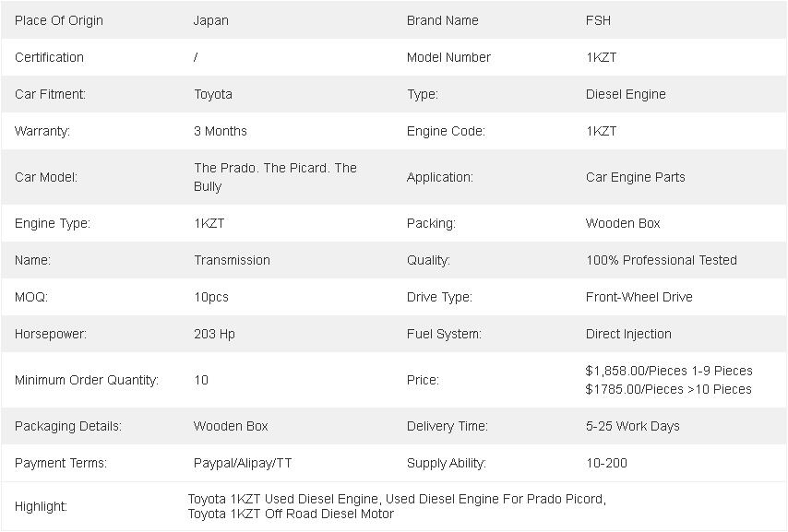The height and width of the screenshot is (532, 788).
Task: Click the $1,858.00/Pieces price line
Action: [x=669, y=371]
